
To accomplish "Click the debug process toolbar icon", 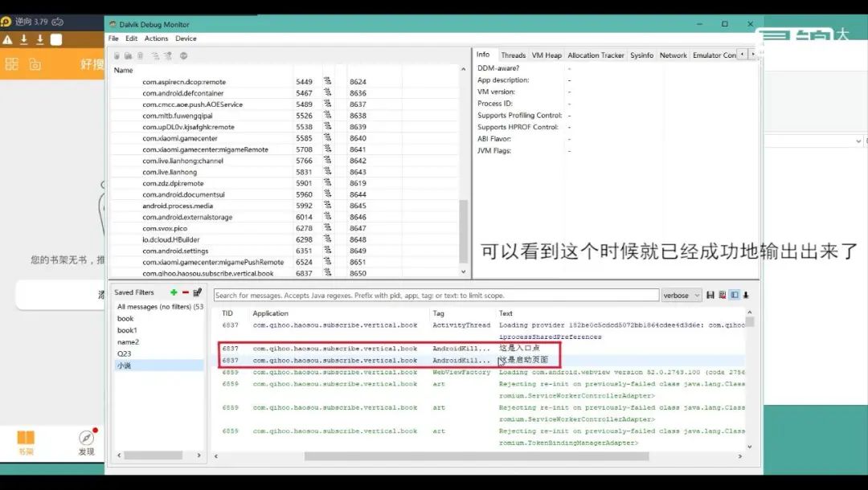I will tap(117, 56).
